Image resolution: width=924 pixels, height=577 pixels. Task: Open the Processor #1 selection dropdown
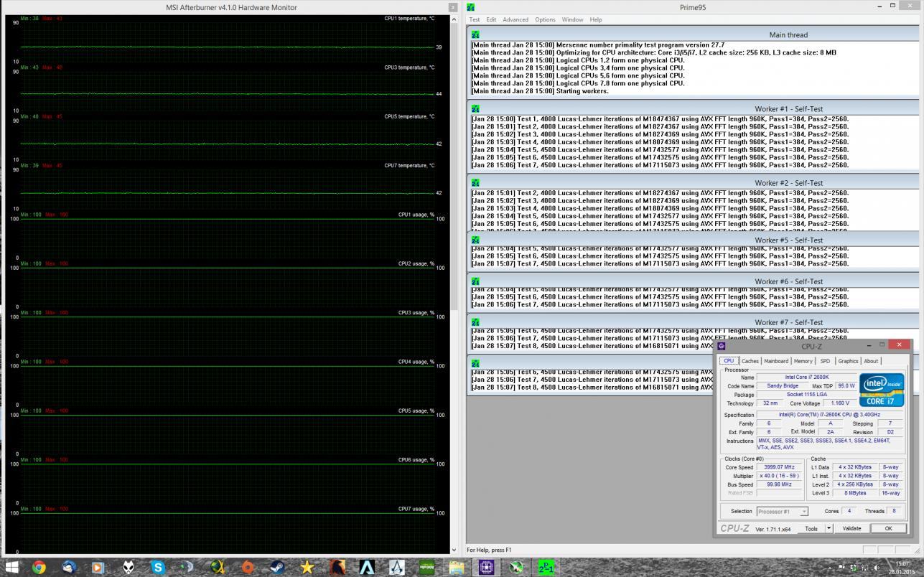(x=783, y=511)
